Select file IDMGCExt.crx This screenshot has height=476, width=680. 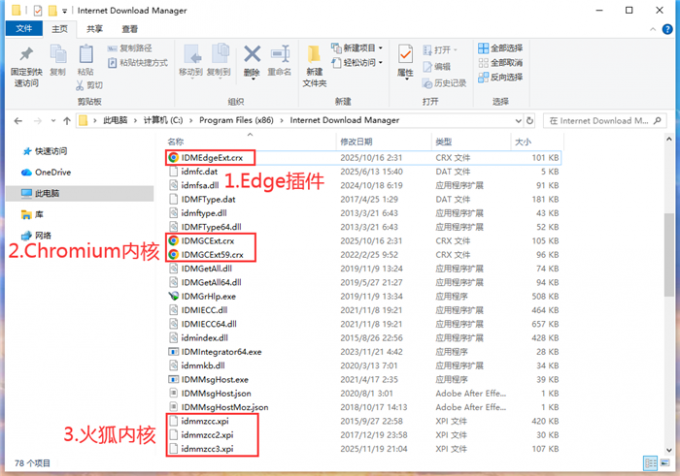[207, 241]
